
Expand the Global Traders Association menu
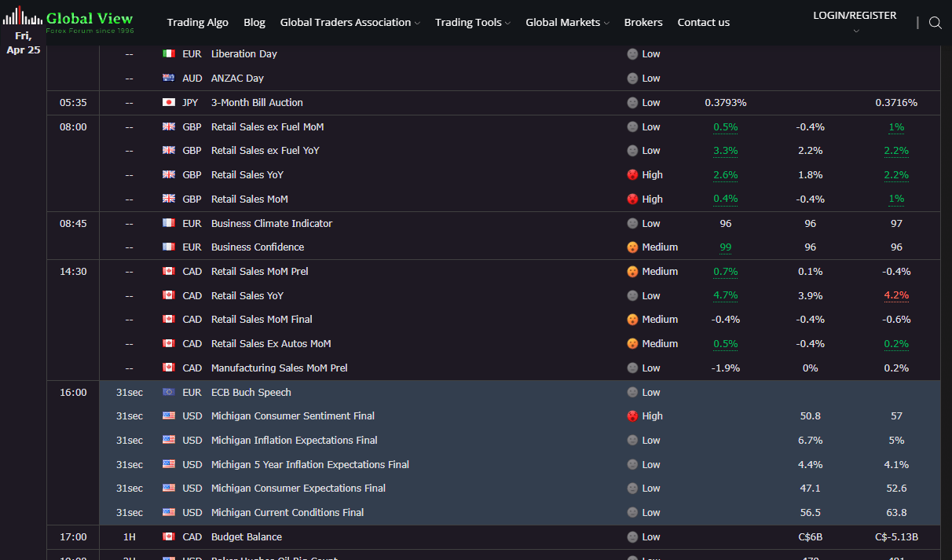pos(350,23)
